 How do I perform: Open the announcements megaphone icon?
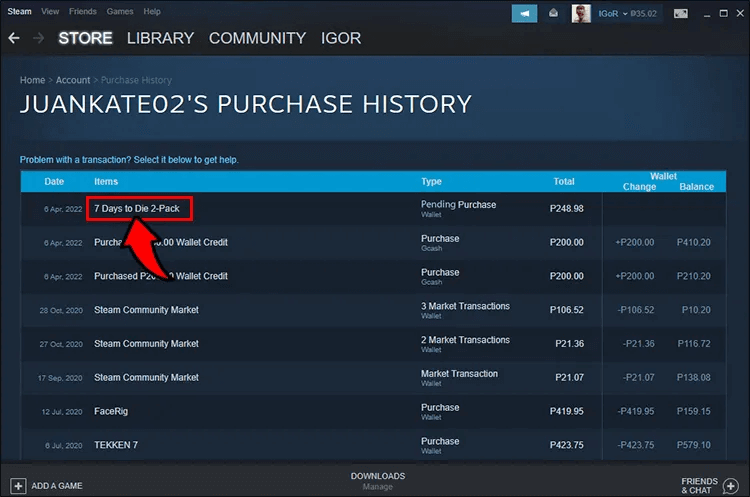click(x=524, y=13)
